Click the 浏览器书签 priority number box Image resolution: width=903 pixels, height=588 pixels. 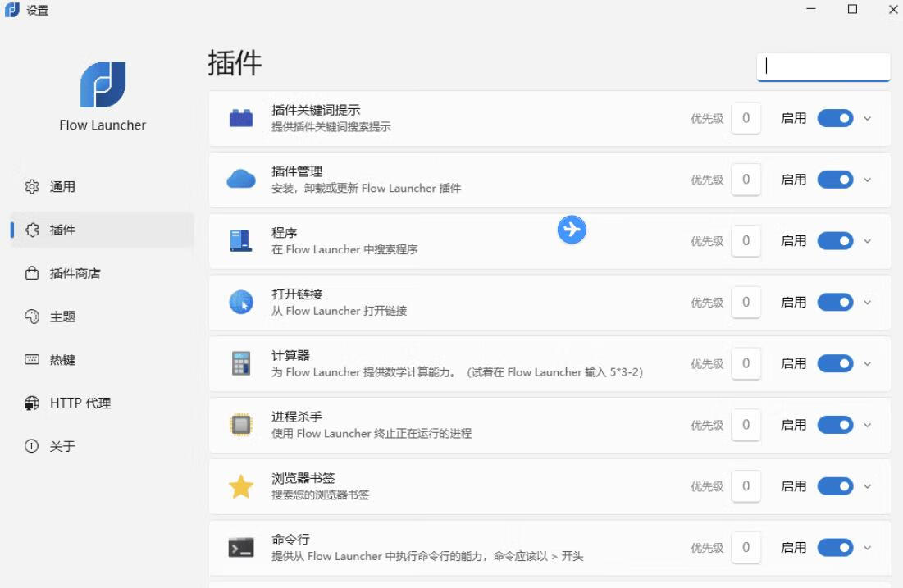746,486
